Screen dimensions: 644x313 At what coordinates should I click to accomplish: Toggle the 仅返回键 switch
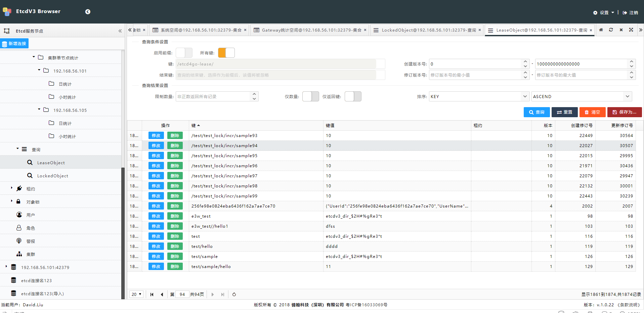pos(353,96)
